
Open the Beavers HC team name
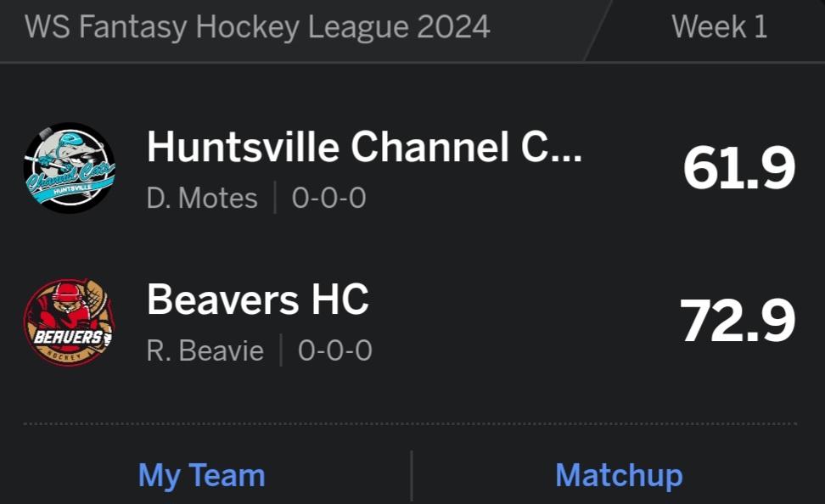257,300
